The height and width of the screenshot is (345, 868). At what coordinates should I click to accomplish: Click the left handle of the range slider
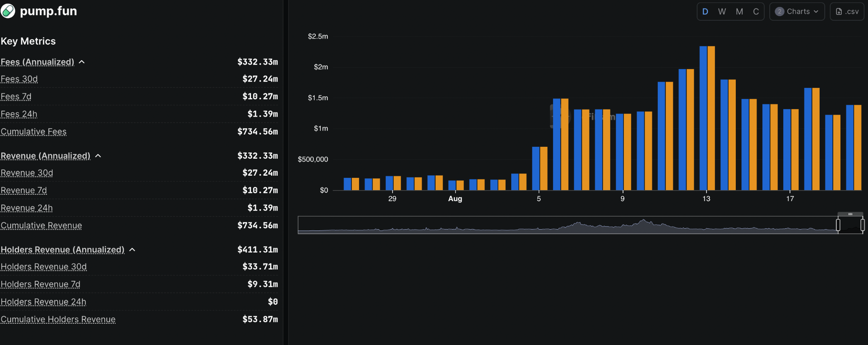[x=838, y=225]
